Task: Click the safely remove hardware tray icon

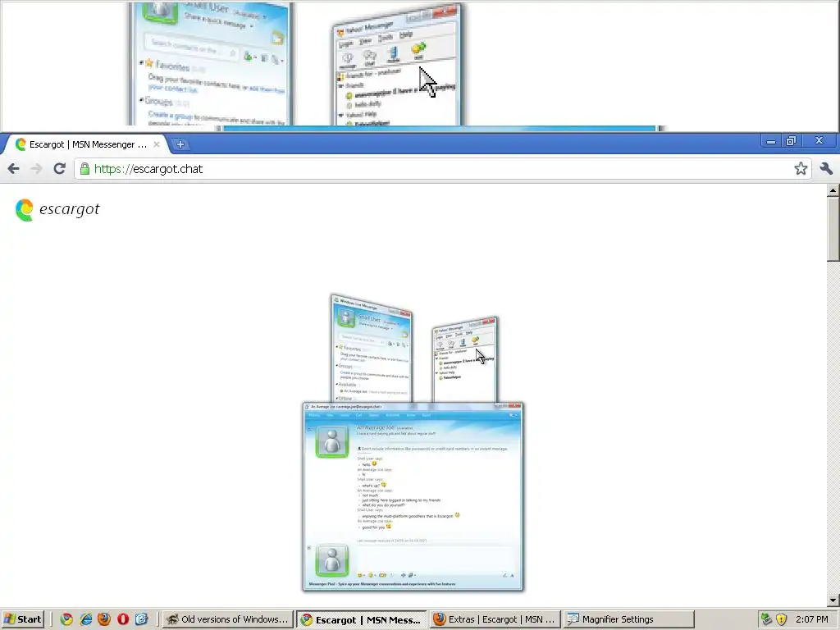Action: pos(766,619)
